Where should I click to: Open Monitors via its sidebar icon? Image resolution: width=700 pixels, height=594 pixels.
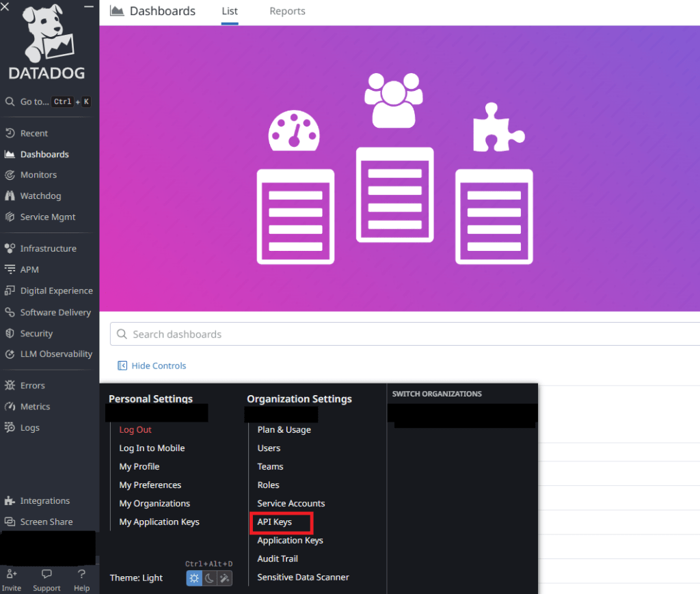(10, 175)
